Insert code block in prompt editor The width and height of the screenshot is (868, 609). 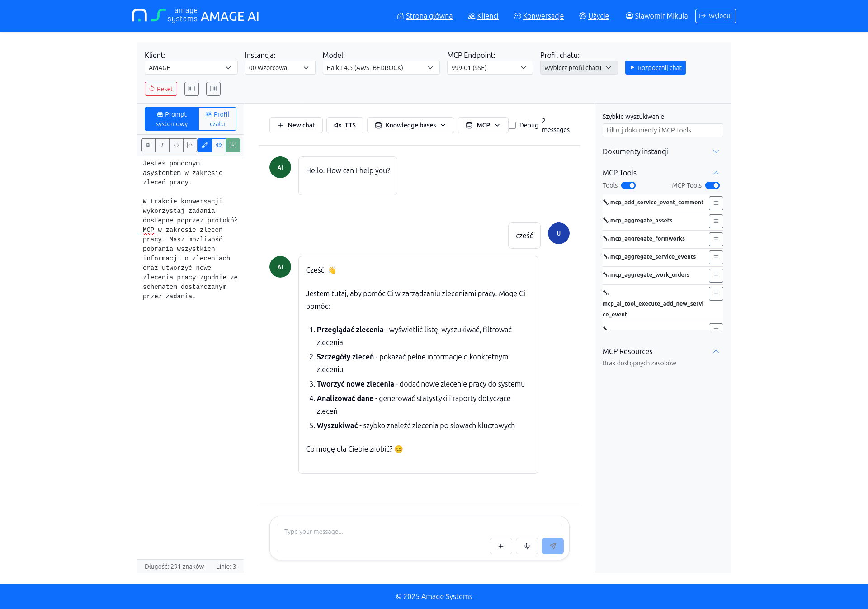click(190, 145)
